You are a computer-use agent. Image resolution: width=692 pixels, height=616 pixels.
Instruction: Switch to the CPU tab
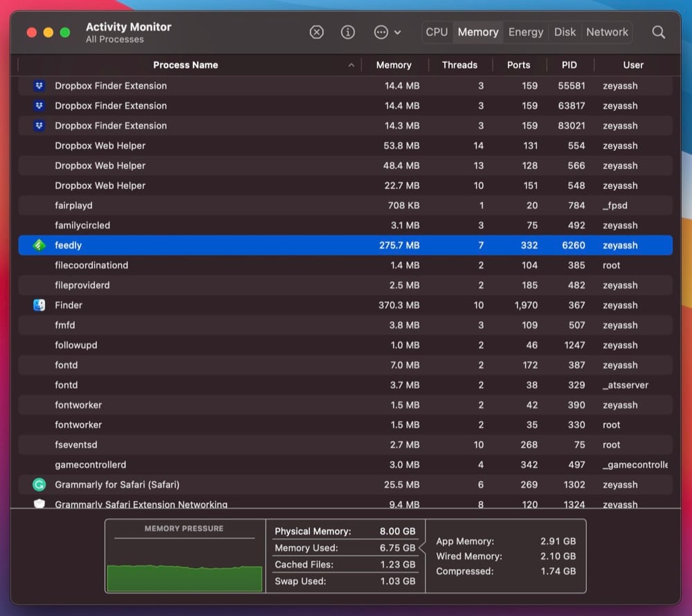[437, 33]
